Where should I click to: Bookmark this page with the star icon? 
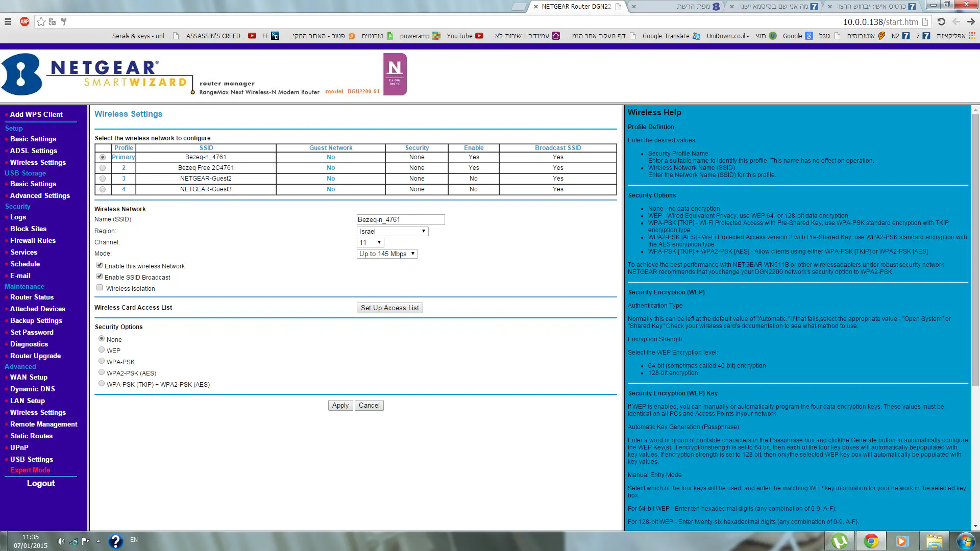pos(41,21)
